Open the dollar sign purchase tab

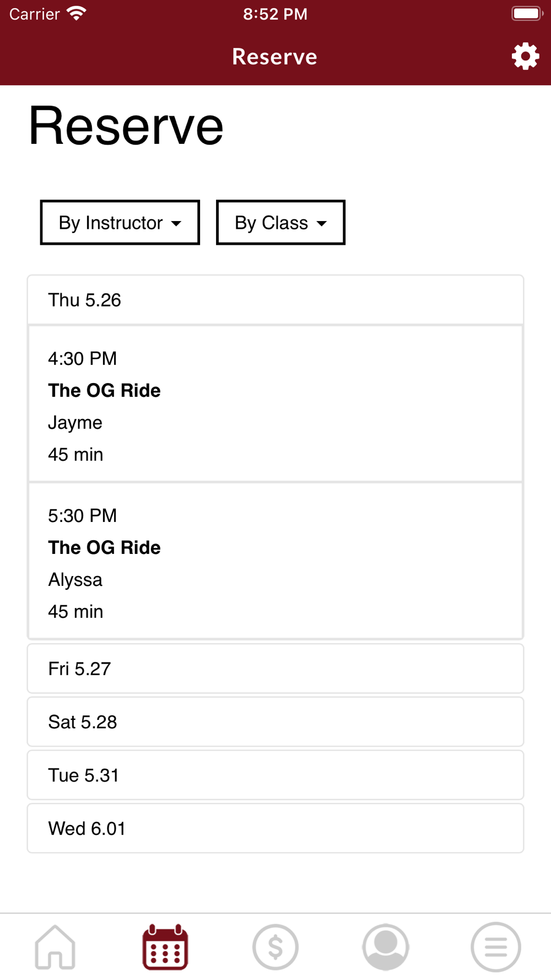click(275, 947)
